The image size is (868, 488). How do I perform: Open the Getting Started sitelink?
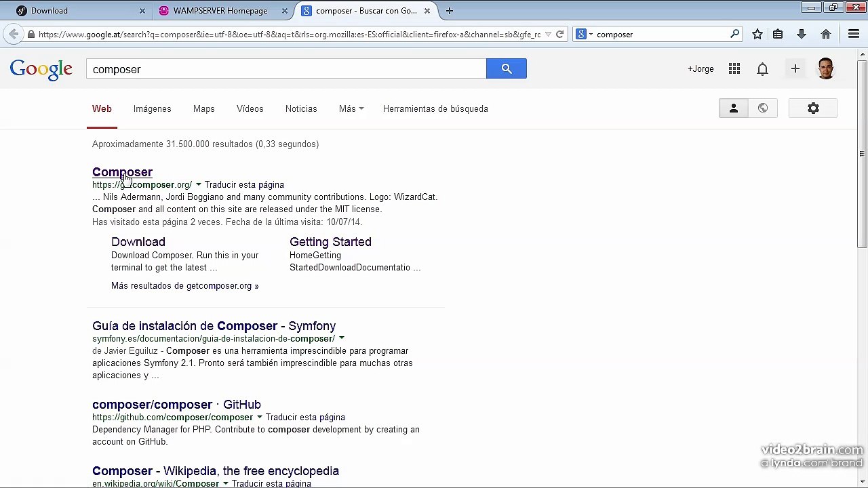pos(330,242)
